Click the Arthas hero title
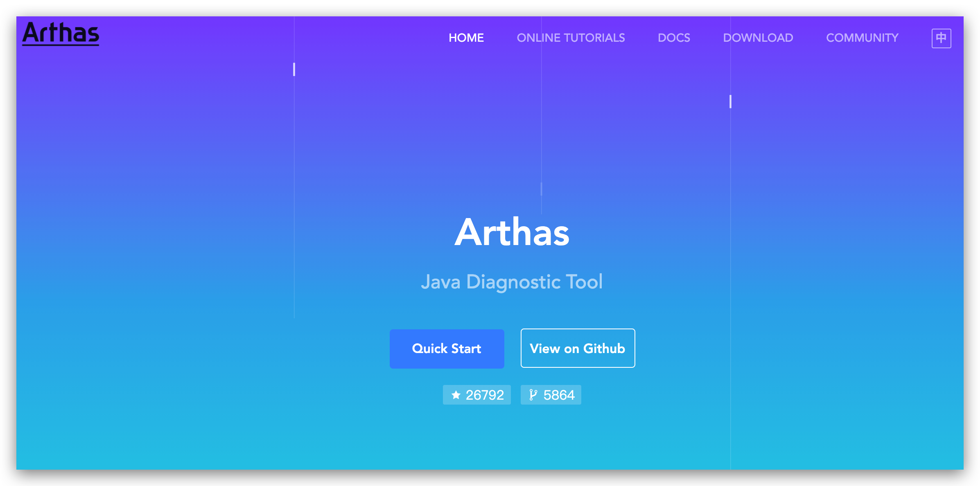This screenshot has width=980, height=486. [x=512, y=232]
